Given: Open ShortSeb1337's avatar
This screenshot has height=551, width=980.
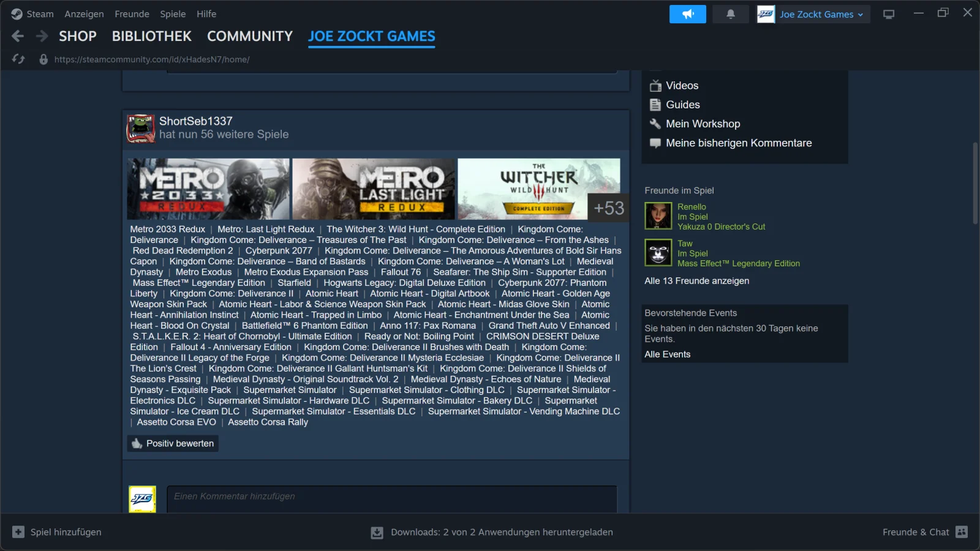Looking at the screenshot, I should (x=141, y=128).
